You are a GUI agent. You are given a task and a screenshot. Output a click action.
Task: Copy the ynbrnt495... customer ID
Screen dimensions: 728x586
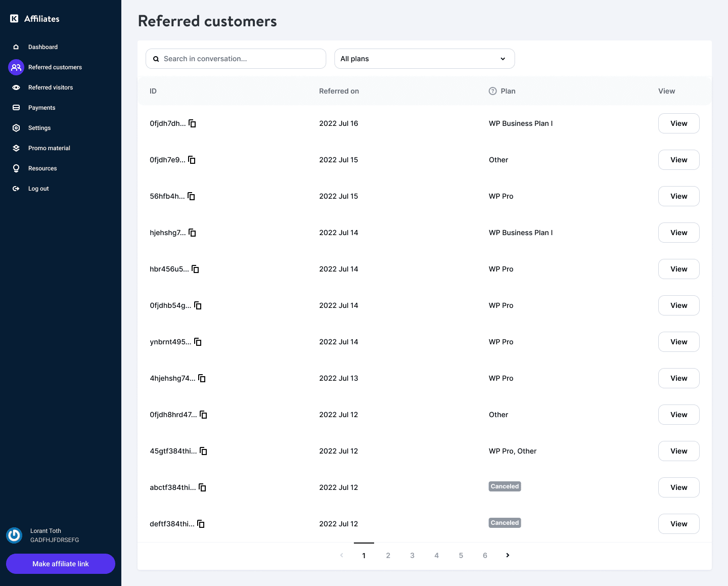pos(198,342)
